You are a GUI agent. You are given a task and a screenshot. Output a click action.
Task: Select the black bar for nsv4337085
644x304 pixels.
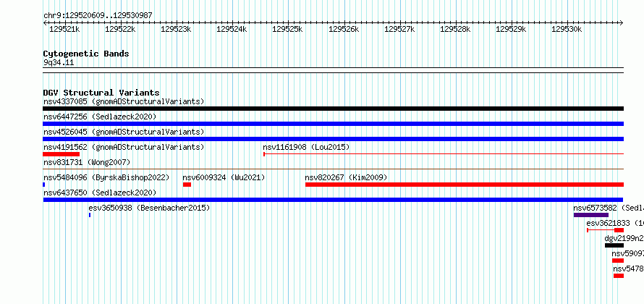pos(333,109)
